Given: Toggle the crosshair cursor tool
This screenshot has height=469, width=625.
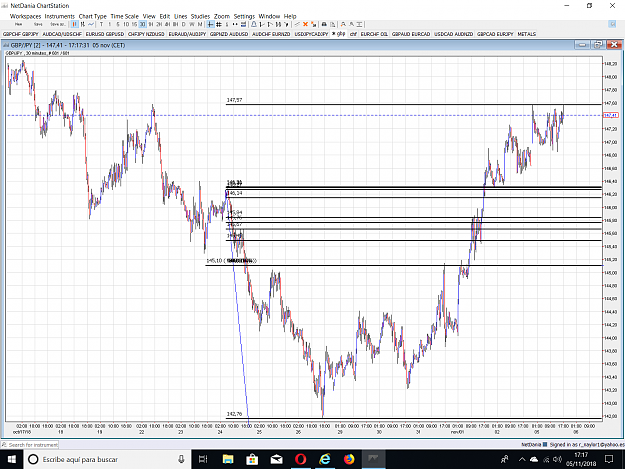Looking at the screenshot, I should [x=210, y=24].
